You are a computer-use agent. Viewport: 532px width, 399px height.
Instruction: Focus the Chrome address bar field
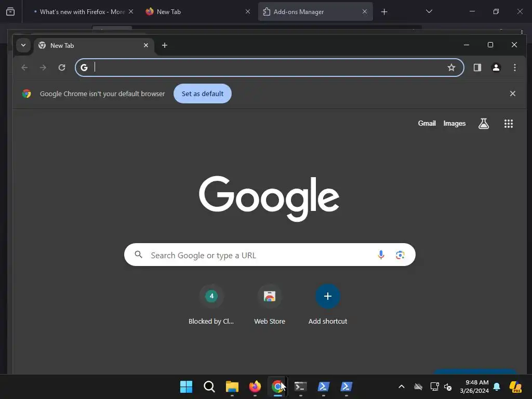pyautogui.click(x=270, y=68)
